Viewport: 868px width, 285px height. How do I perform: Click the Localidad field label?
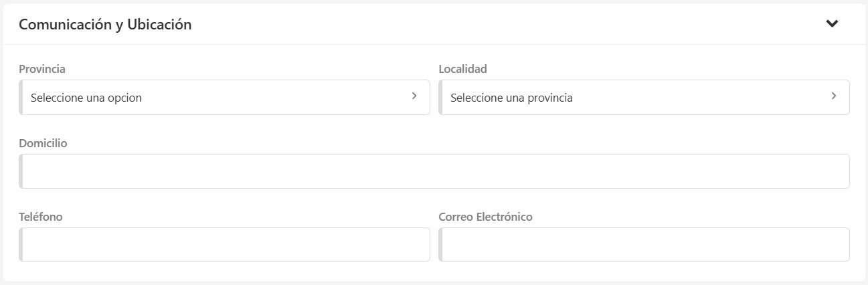pos(463,69)
